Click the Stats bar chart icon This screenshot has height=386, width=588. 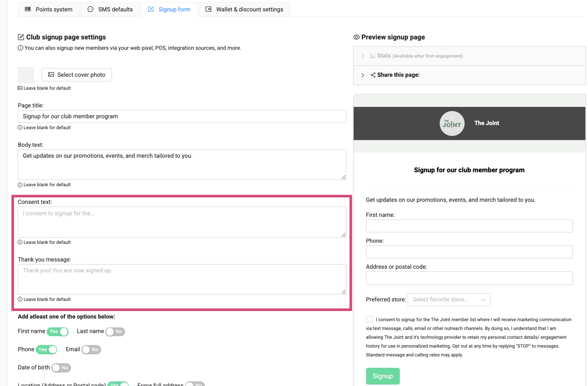pyautogui.click(x=373, y=55)
